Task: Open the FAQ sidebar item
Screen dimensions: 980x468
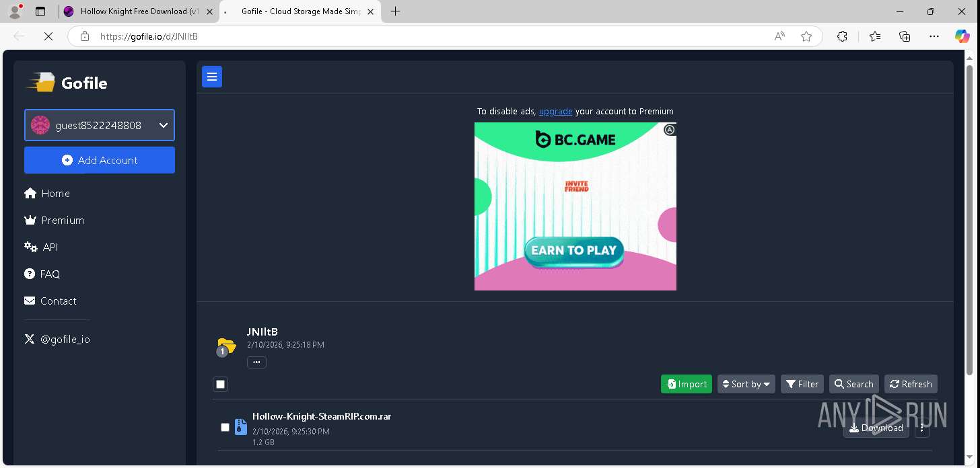Action: pos(42,274)
